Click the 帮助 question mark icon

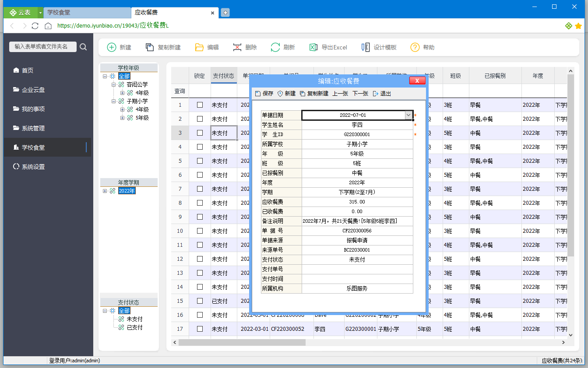coord(415,47)
